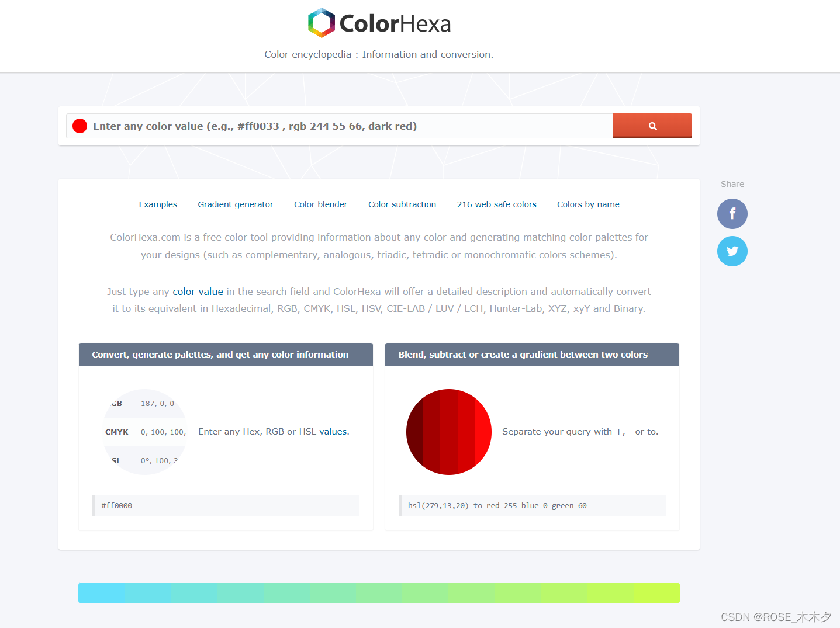Click the #ff0000 example query
This screenshot has width=840, height=628.
pos(226,505)
